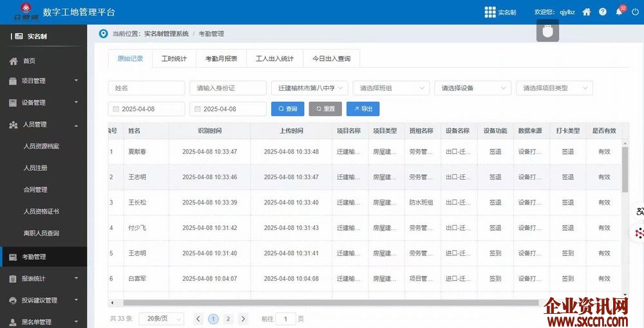The width and height of the screenshot is (644, 328).
Task: Click the 投诉建议管理 sidebar icon
Action: (x=13, y=300)
